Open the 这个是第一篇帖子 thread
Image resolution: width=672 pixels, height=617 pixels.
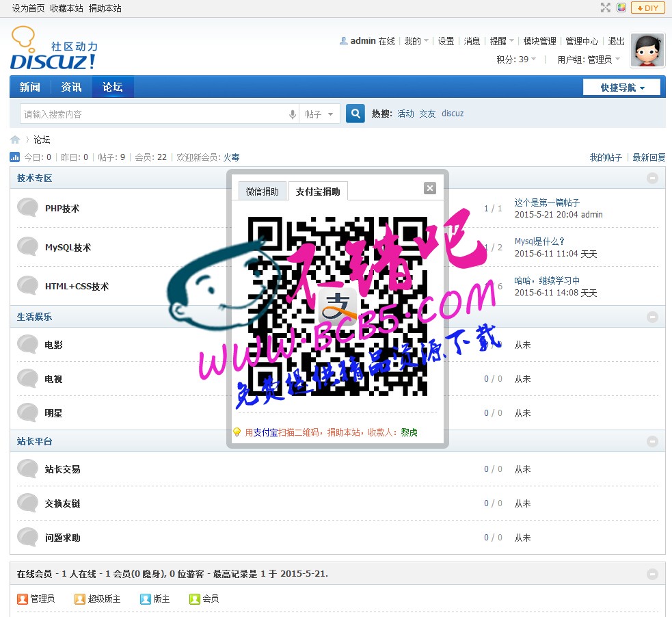pos(547,202)
